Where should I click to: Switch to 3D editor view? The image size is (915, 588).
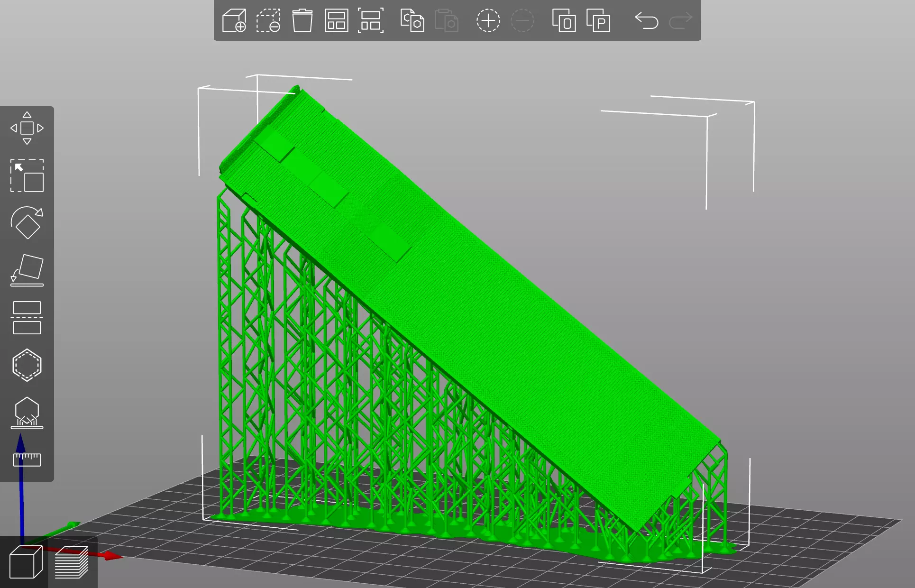[26, 562]
